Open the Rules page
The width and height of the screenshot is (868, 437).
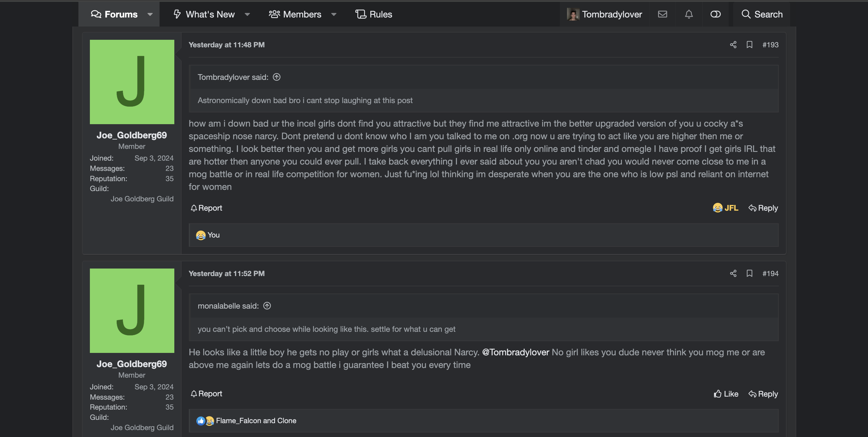[x=374, y=14]
